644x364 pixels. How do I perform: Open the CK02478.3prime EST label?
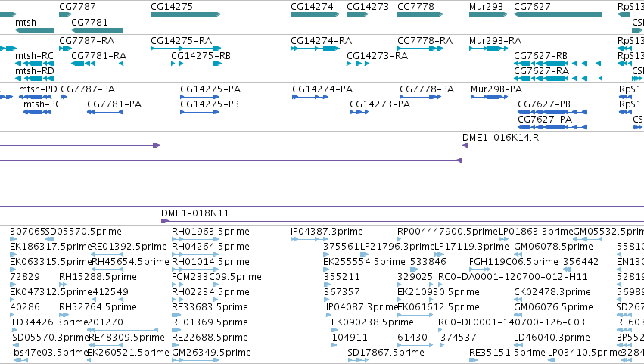point(552,292)
